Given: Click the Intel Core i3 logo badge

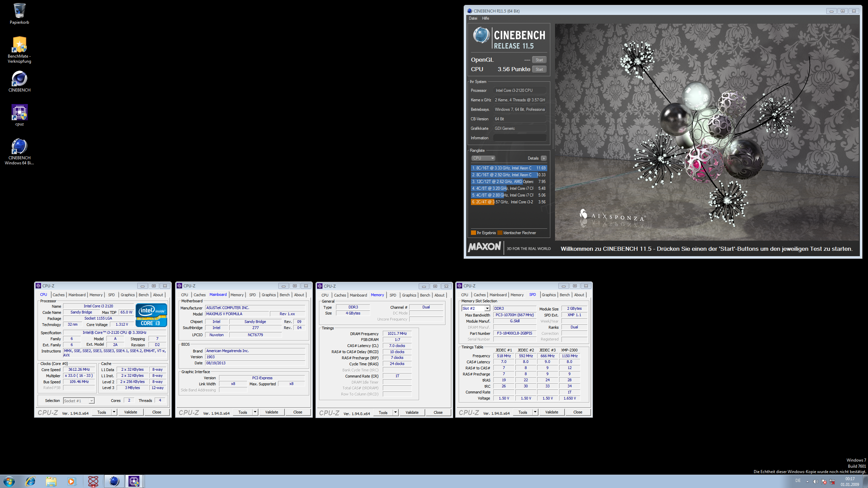Looking at the screenshot, I should 151,315.
